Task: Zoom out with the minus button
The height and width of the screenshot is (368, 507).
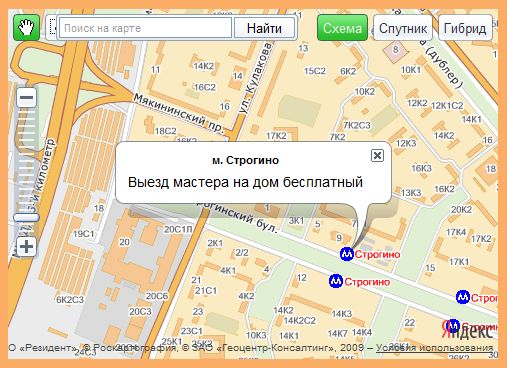Action: point(26,98)
